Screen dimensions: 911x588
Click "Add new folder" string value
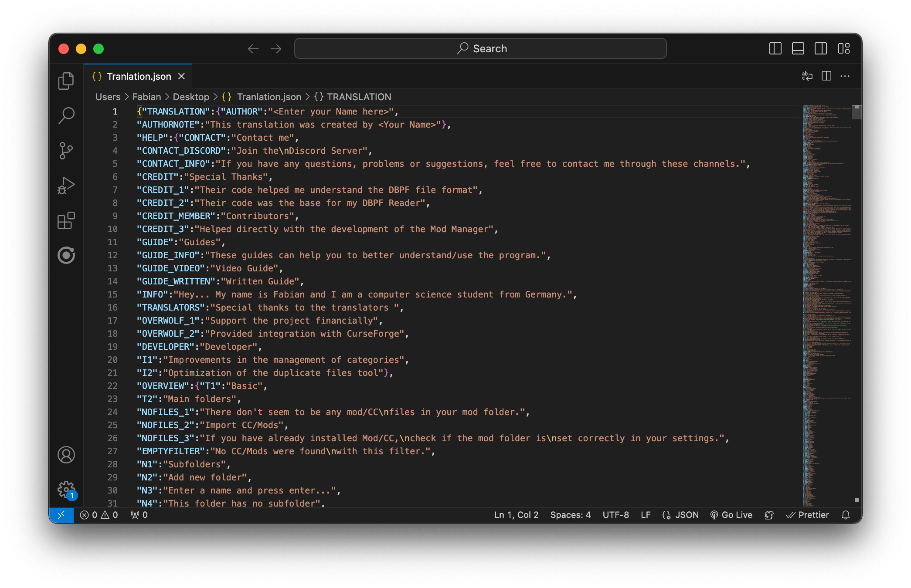tap(205, 477)
